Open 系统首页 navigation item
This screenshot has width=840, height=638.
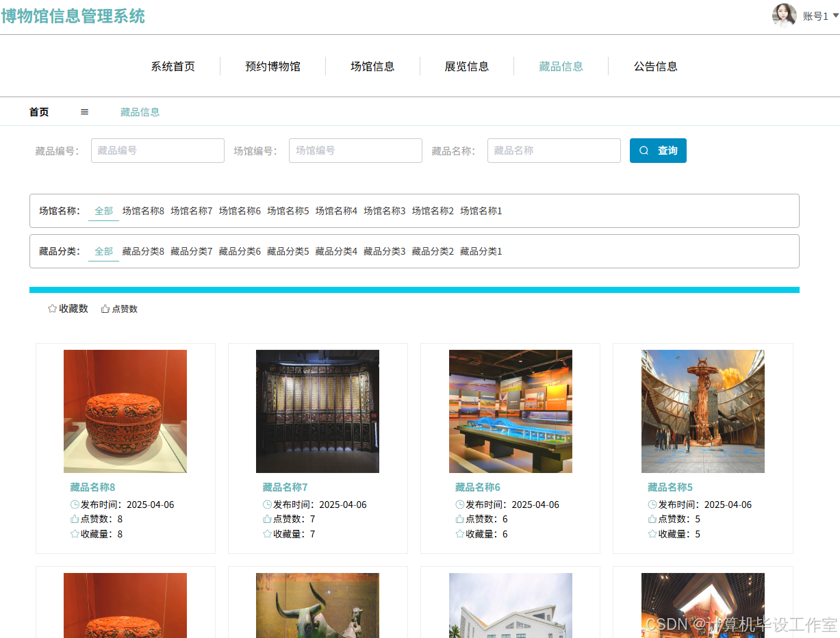(173, 66)
